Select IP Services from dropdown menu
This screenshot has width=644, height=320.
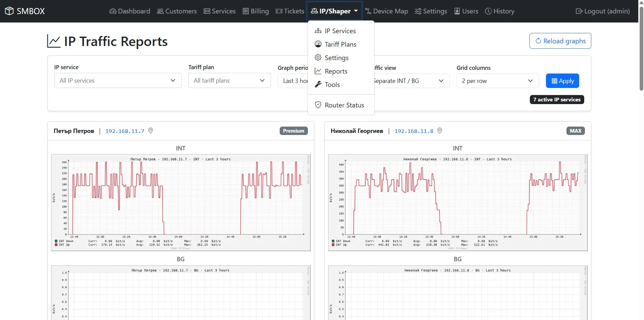coord(341,31)
